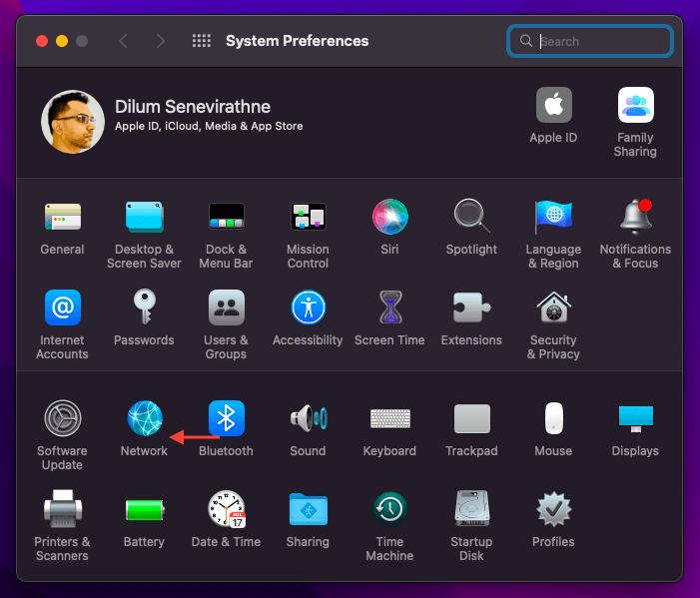Click 'Apple ID, iCloud, Media & App Store' text
The height and width of the screenshot is (598, 700).
pos(209,127)
